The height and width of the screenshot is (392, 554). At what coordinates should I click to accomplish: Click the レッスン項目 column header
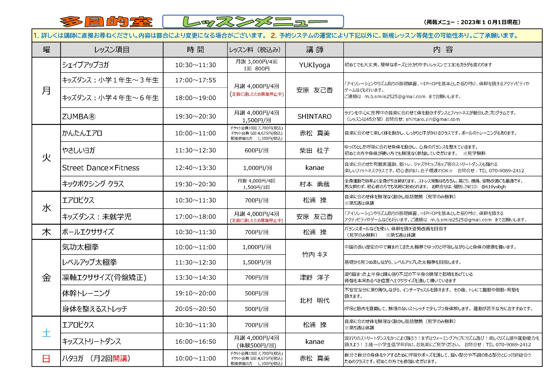pyautogui.click(x=112, y=50)
